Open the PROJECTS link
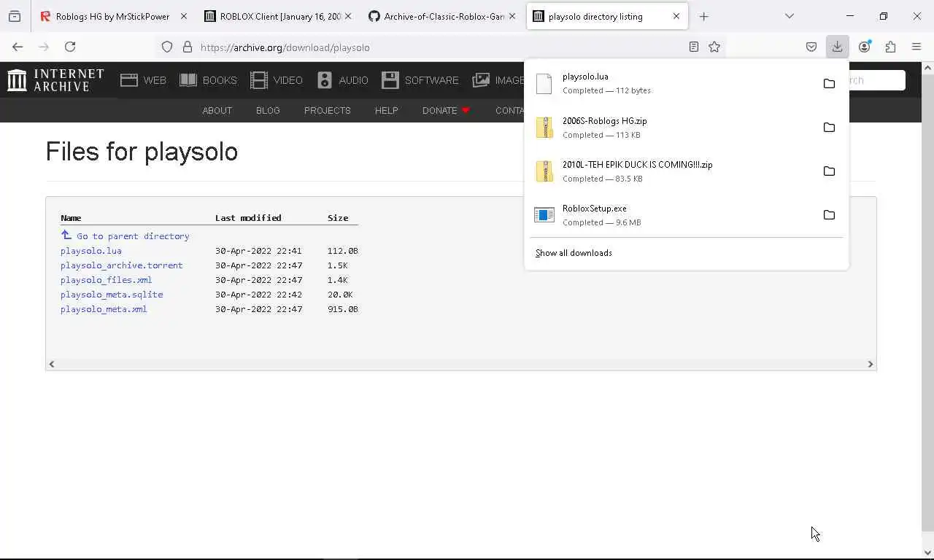The image size is (934, 560). pyautogui.click(x=327, y=110)
